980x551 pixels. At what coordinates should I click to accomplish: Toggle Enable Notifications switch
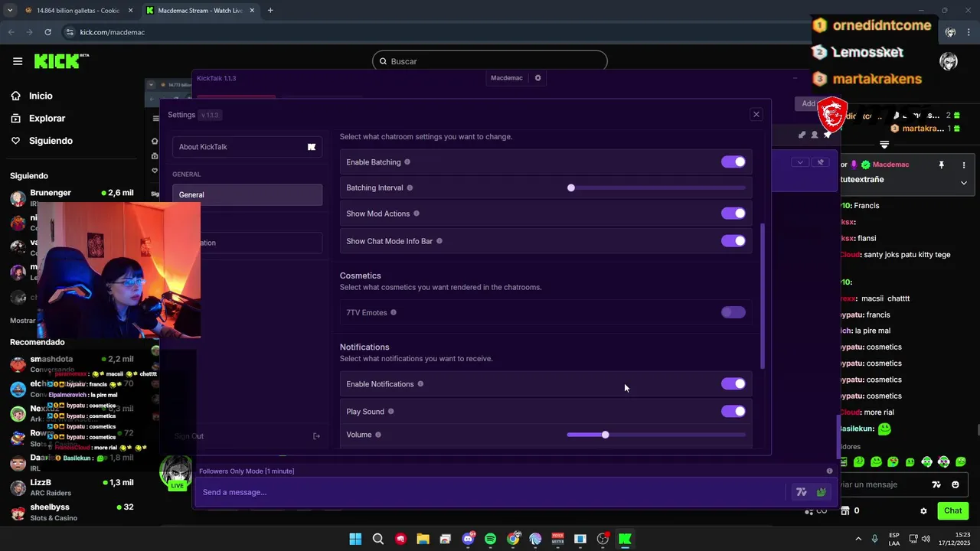(x=733, y=384)
